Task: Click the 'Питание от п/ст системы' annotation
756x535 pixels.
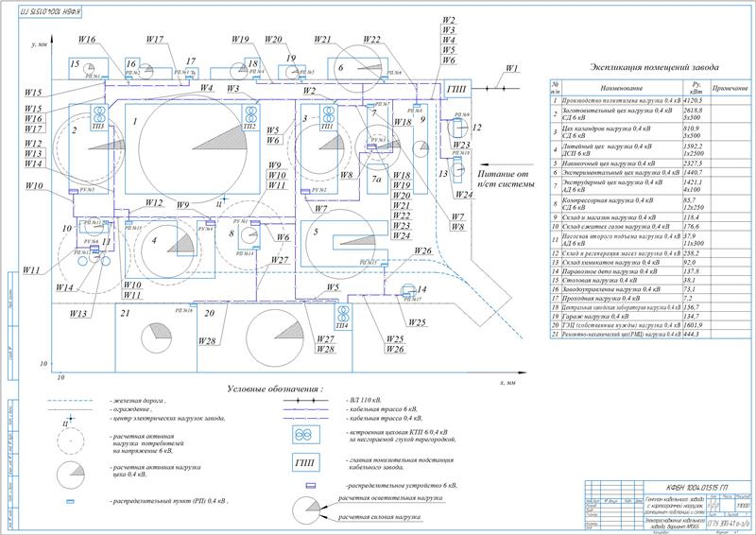Action: (506, 179)
